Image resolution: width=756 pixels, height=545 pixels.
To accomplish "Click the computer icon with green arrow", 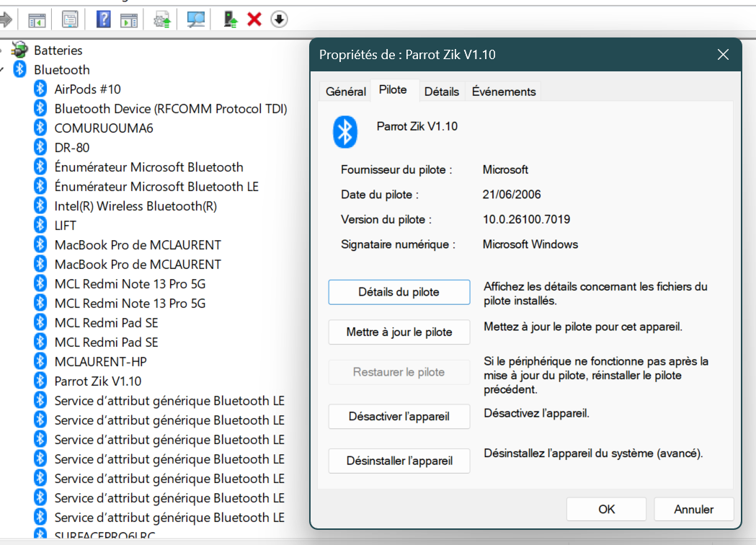I will (231, 19).
